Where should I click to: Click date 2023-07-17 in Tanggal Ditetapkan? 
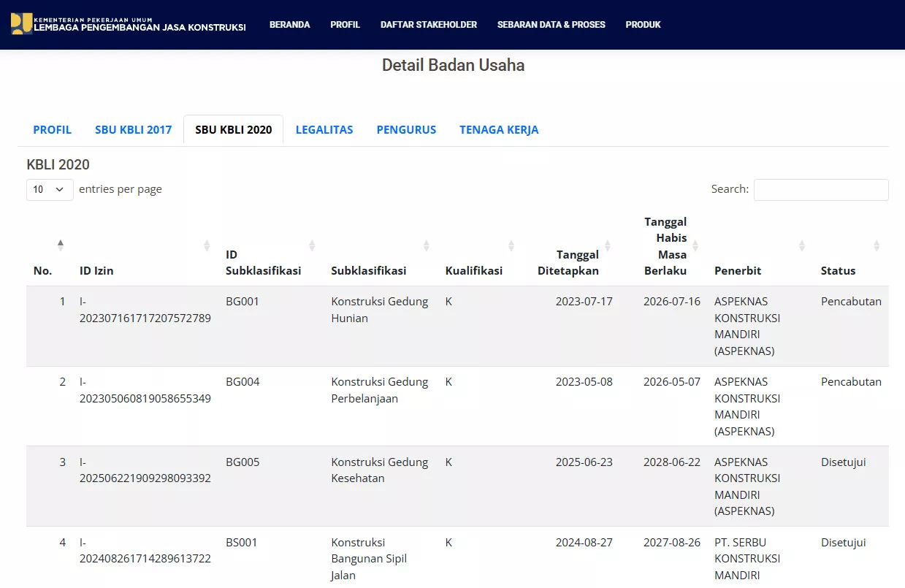click(584, 302)
